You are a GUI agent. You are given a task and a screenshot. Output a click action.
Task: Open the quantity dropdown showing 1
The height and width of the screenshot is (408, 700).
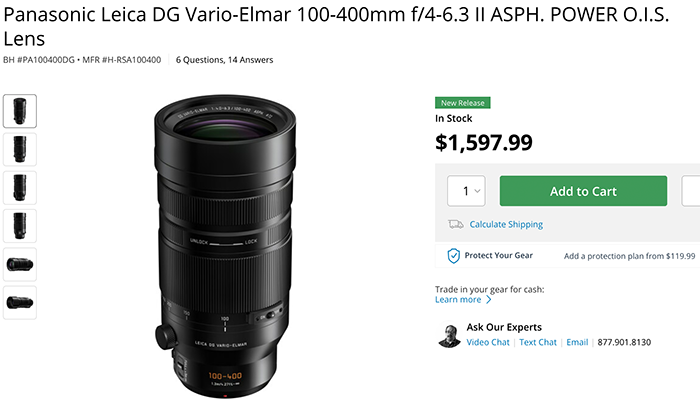point(466,191)
